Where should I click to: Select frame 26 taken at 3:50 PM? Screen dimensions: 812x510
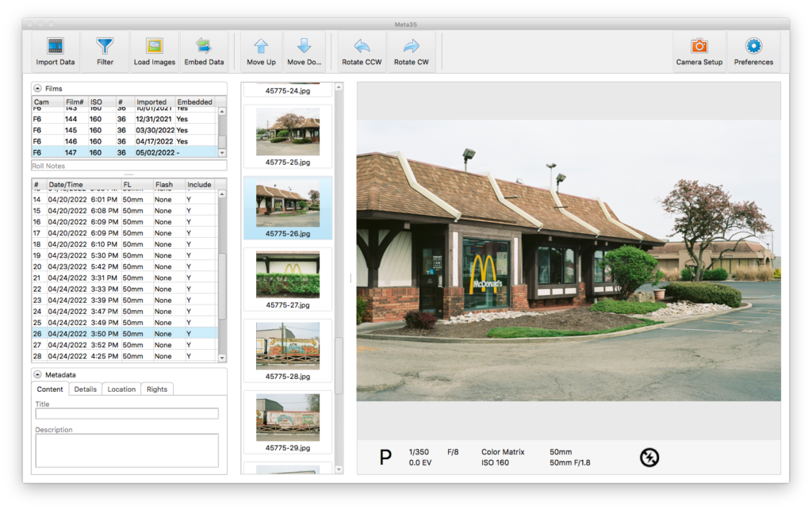pos(124,334)
